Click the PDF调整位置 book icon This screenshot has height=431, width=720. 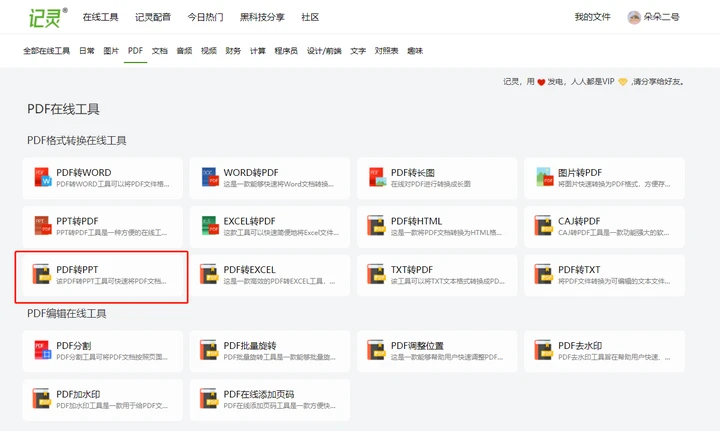[x=376, y=351]
